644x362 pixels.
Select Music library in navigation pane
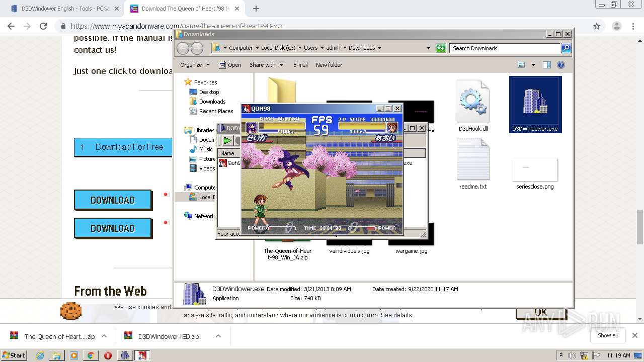point(206,149)
